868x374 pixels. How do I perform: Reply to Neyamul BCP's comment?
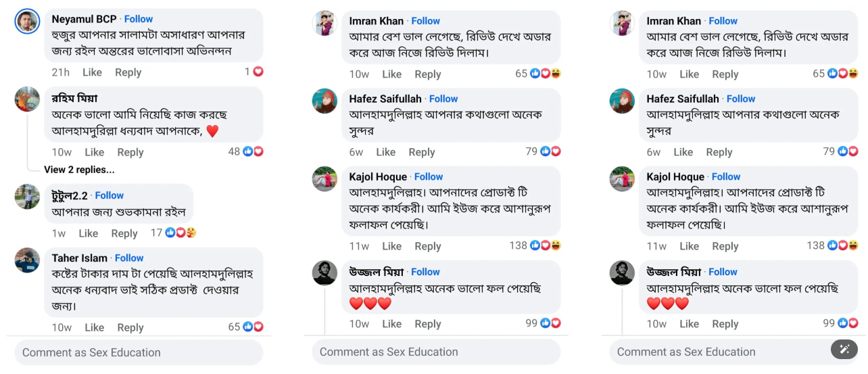point(128,72)
